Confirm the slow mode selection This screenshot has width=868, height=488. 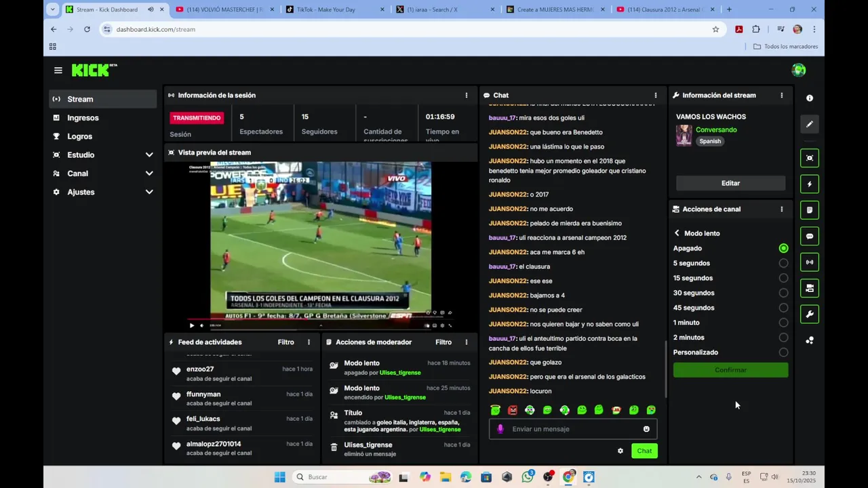tap(730, 370)
